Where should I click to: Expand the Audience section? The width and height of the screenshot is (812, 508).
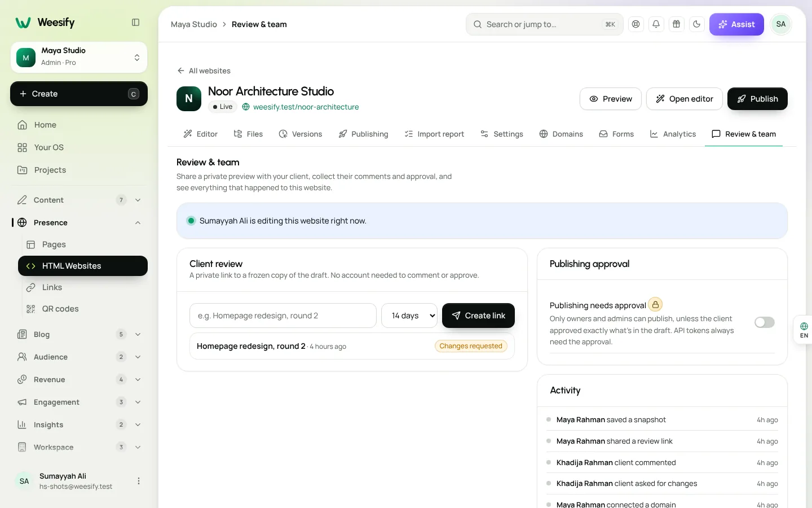pyautogui.click(x=79, y=357)
